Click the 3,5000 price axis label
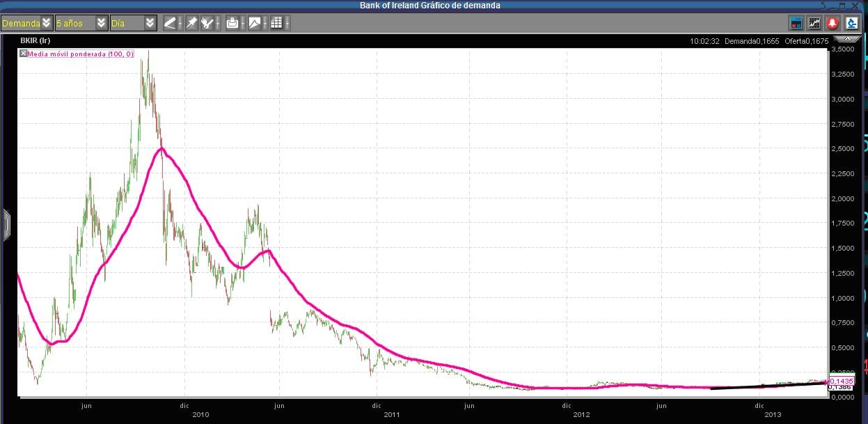Screen dimensions: 868x424 click(844, 50)
